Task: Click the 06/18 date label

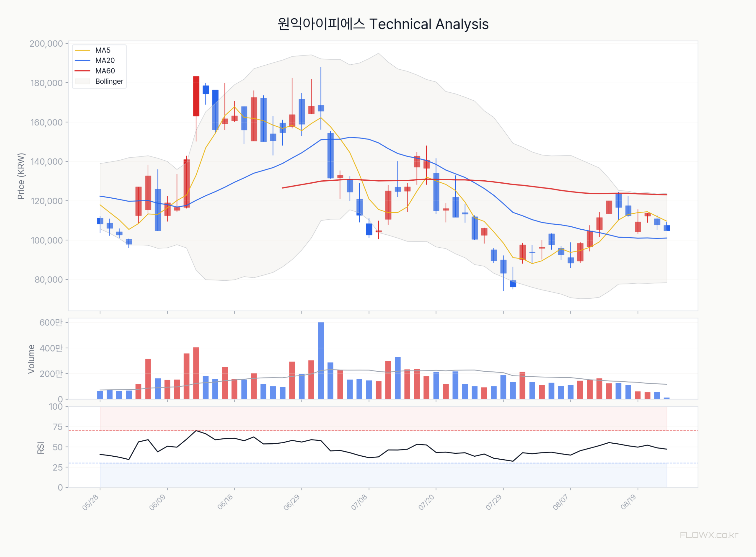Action: pyautogui.click(x=225, y=502)
